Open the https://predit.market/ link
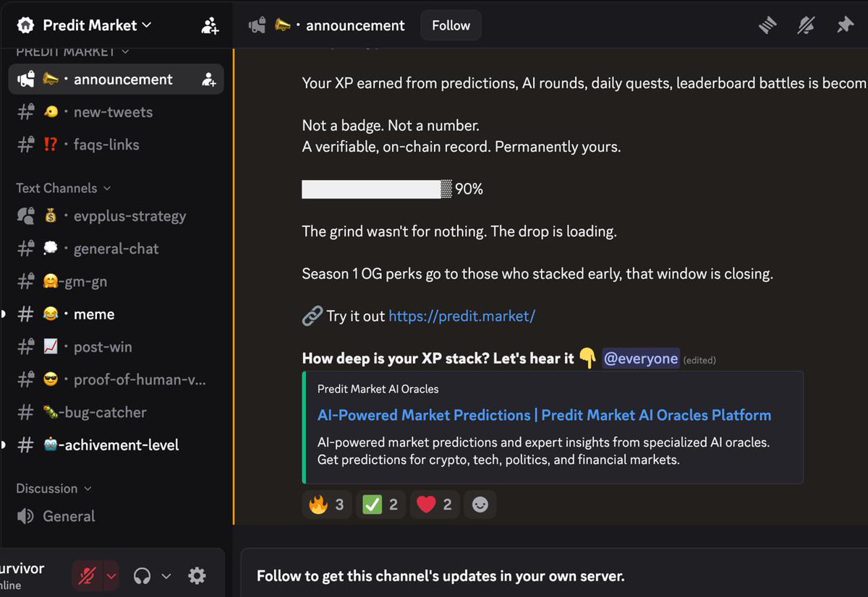 (x=461, y=316)
